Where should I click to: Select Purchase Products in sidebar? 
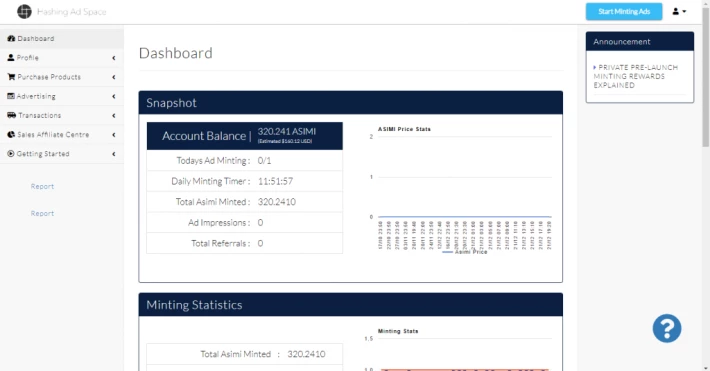point(62,77)
